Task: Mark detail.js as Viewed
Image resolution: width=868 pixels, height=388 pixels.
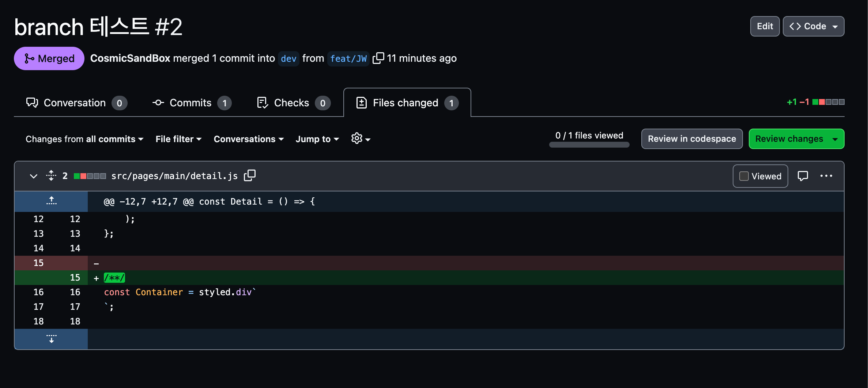Action: [760, 176]
